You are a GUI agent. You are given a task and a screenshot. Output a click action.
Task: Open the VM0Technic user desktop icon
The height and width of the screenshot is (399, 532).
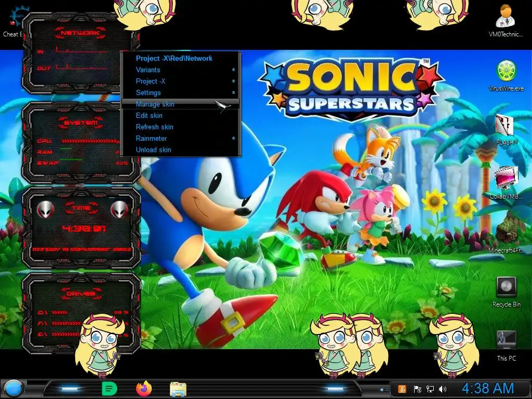tap(505, 21)
